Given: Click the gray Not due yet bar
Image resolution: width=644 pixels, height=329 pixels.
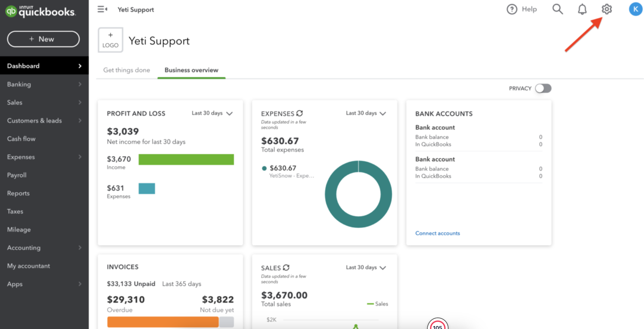Looking at the screenshot, I should [227, 322].
